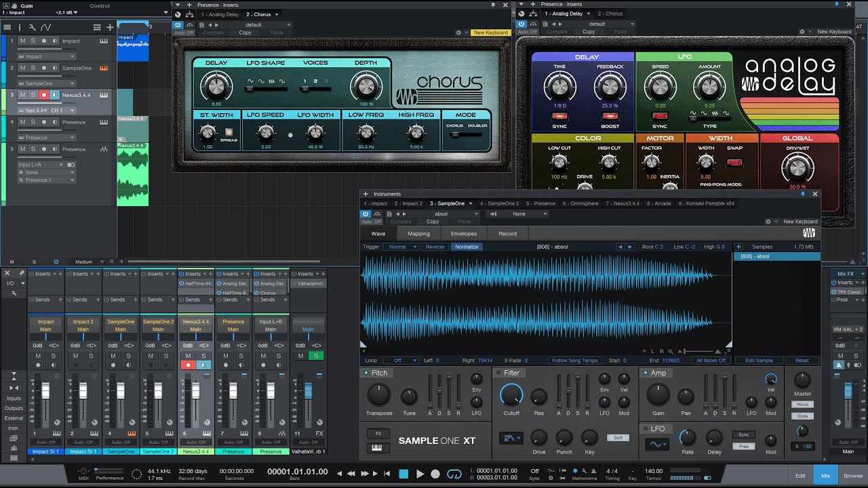
Task: Show the keyboard icon in Sample One XT
Action: pyautogui.click(x=378, y=447)
